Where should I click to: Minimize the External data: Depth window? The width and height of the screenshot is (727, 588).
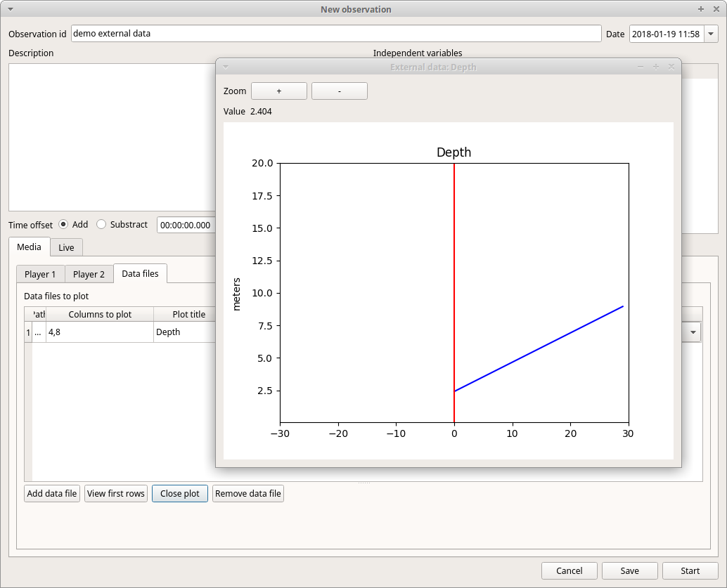click(x=641, y=67)
